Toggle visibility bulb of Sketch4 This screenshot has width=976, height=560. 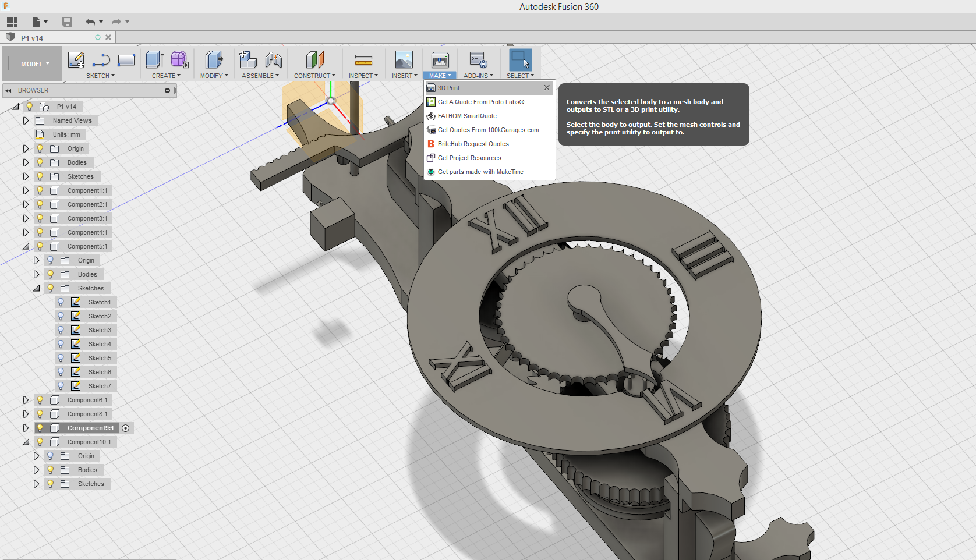(61, 344)
